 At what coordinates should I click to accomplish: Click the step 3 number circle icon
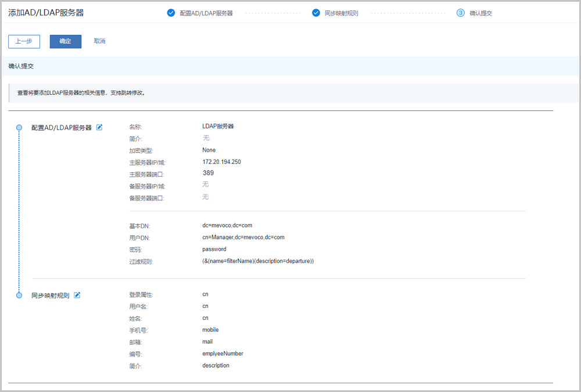click(x=461, y=13)
